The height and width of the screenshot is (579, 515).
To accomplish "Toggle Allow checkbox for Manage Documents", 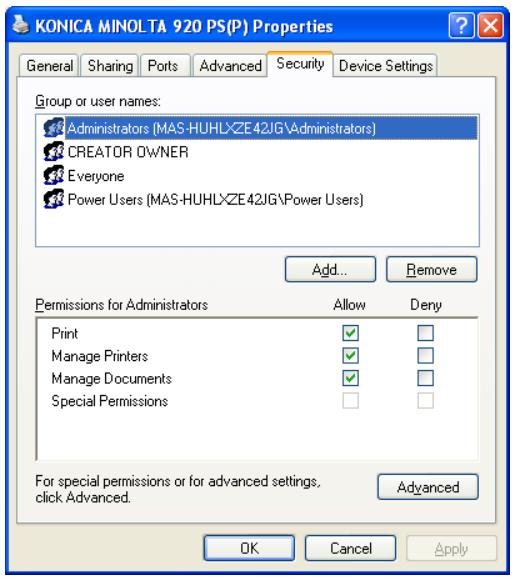I will pos(350,378).
